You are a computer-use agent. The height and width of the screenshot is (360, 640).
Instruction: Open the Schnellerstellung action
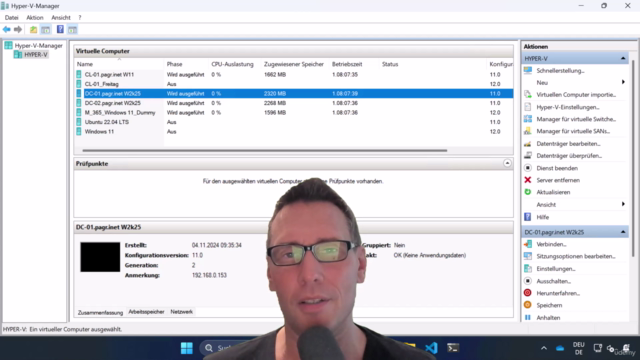point(560,71)
